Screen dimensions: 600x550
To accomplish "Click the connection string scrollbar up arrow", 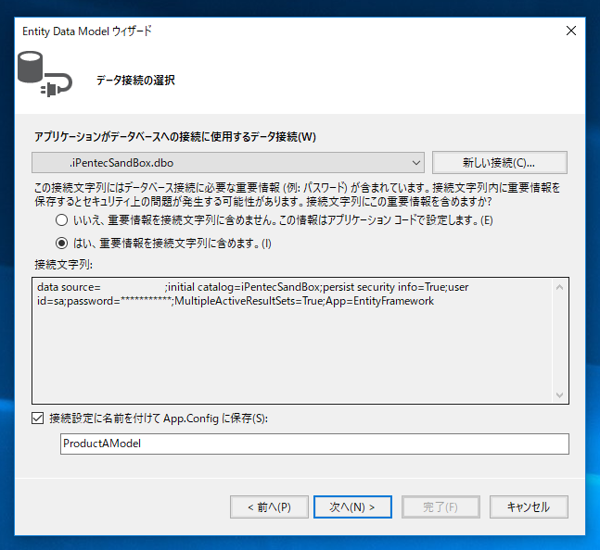I will pos(559,287).
